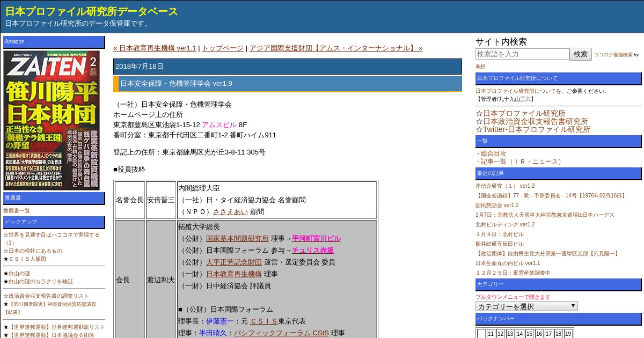
Task: Click the 半田晴久 name link
Action: tap(213, 333)
